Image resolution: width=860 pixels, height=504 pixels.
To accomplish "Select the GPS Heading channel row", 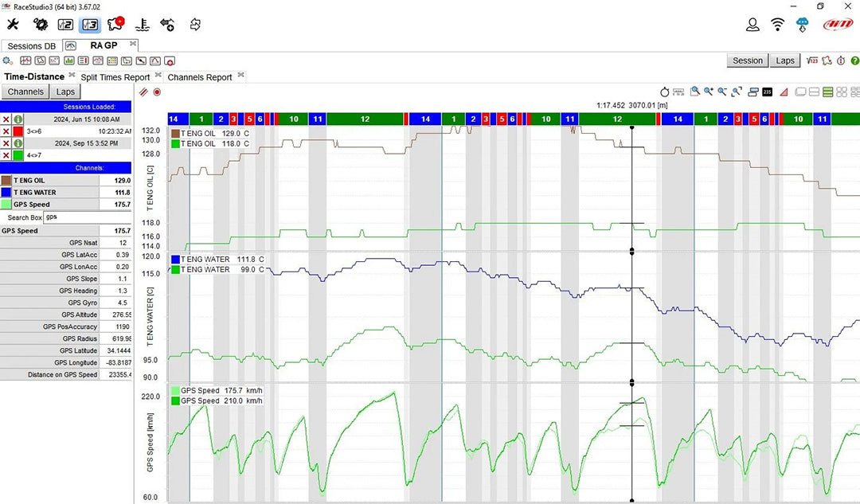I will (66, 291).
